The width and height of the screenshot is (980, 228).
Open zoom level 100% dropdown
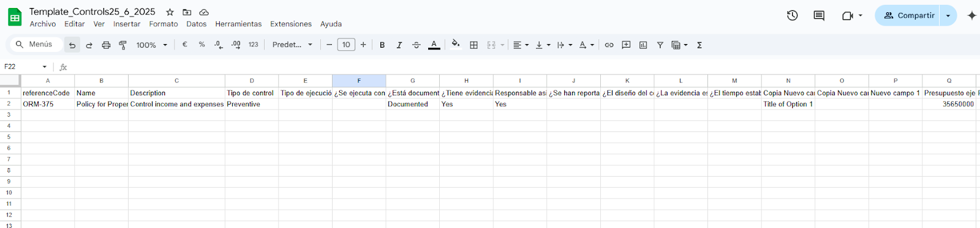(x=152, y=45)
